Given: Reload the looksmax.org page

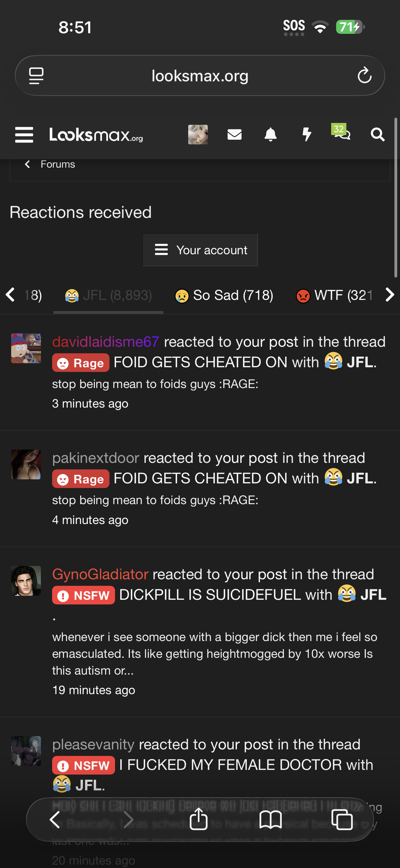Looking at the screenshot, I should click(x=364, y=75).
